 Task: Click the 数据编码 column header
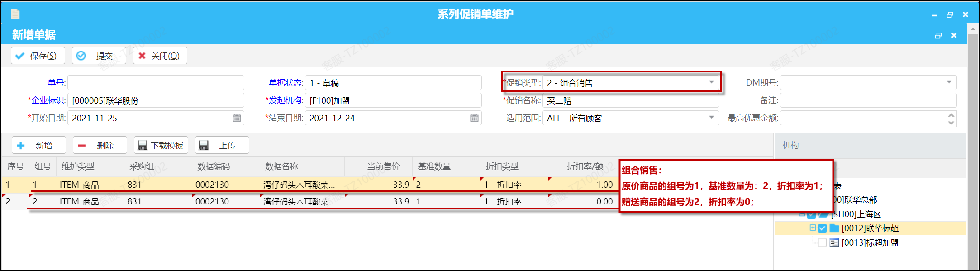point(214,166)
